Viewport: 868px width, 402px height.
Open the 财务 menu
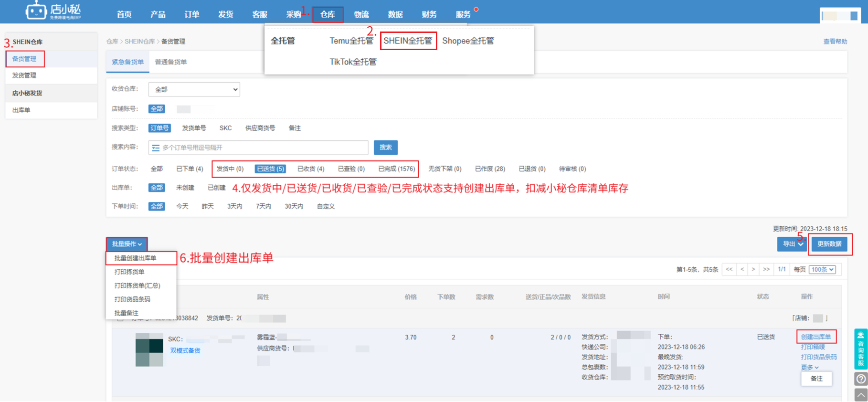tap(429, 14)
